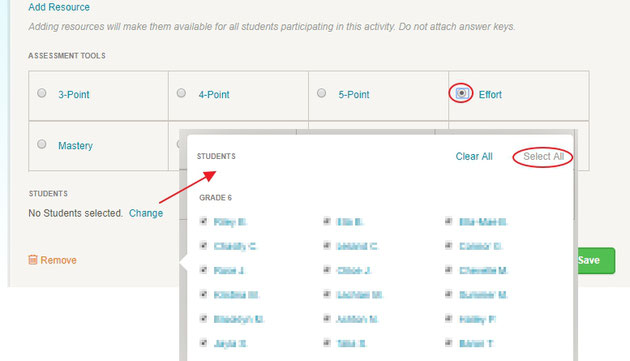
Task: Toggle checkbox for the student surnamed T.
Action: pos(449,343)
